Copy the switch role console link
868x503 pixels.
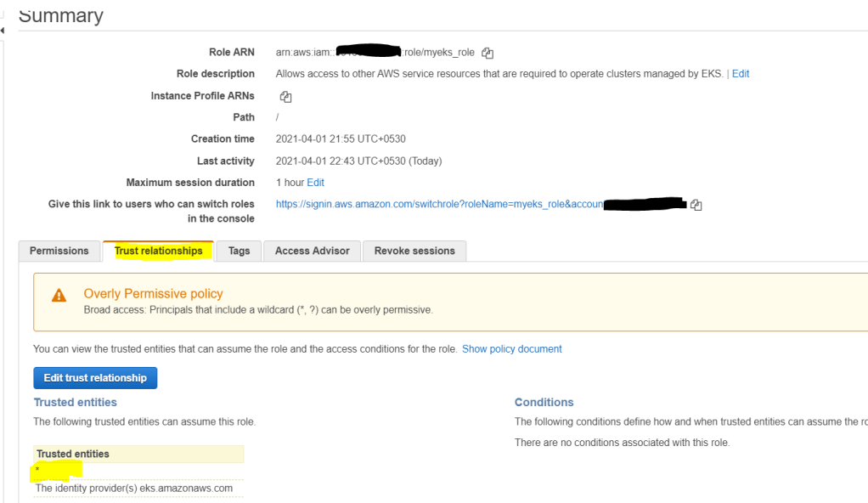pos(696,205)
